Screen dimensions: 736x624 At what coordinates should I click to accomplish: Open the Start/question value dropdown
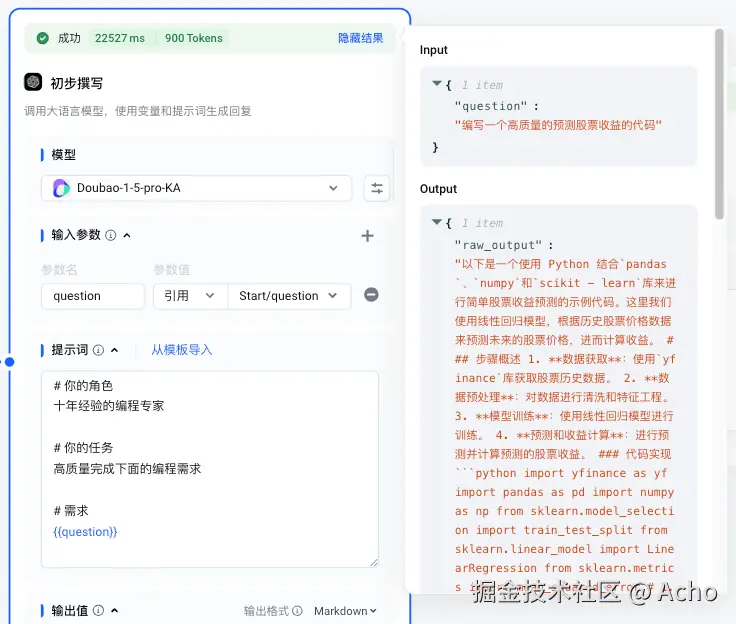tap(289, 296)
